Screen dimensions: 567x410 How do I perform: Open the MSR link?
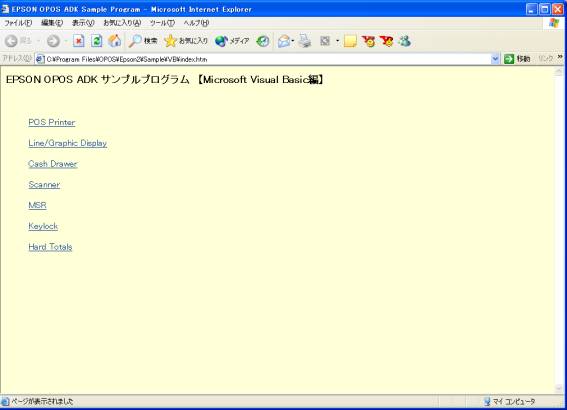pyautogui.click(x=37, y=205)
